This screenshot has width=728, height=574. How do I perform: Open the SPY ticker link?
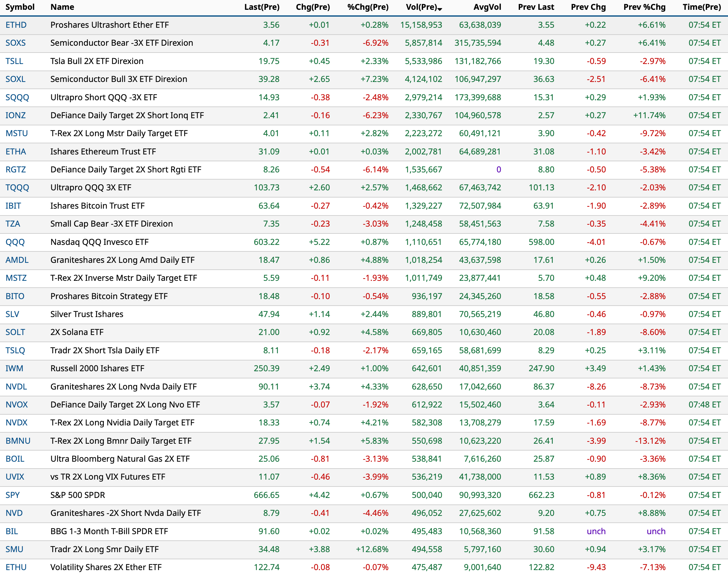[x=12, y=495]
